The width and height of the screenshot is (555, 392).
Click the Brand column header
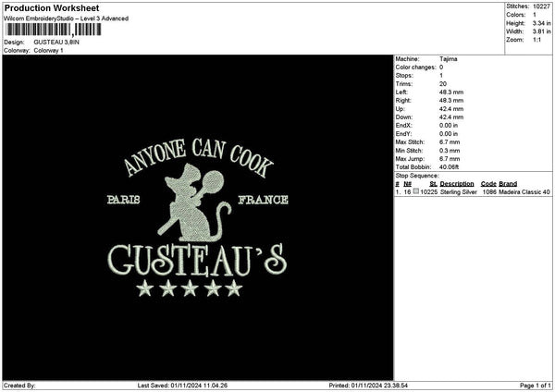(508, 184)
